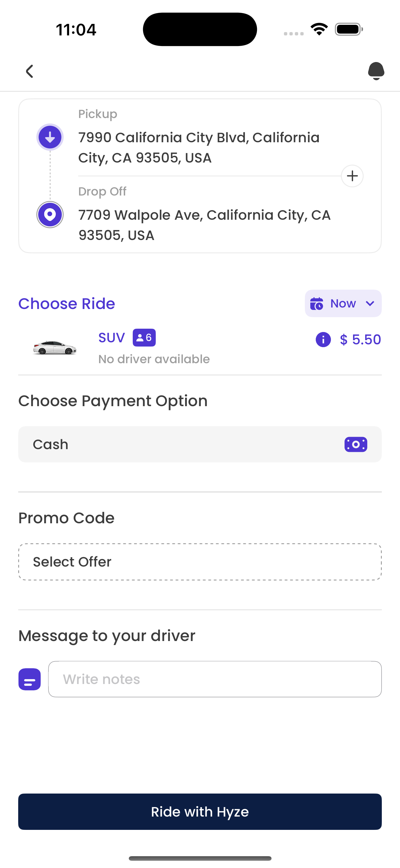Add a stop with the plus icon
Image resolution: width=400 pixels, height=868 pixels.
[352, 176]
